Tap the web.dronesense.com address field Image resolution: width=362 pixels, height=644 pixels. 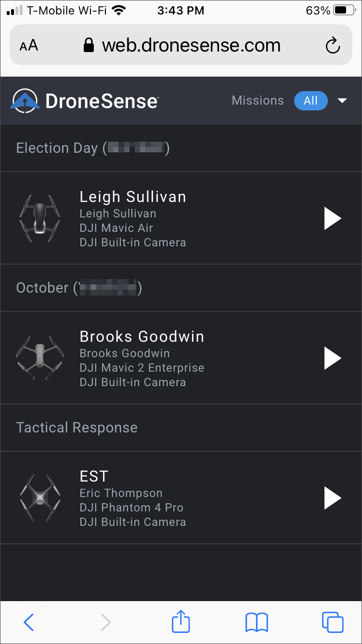(x=181, y=45)
